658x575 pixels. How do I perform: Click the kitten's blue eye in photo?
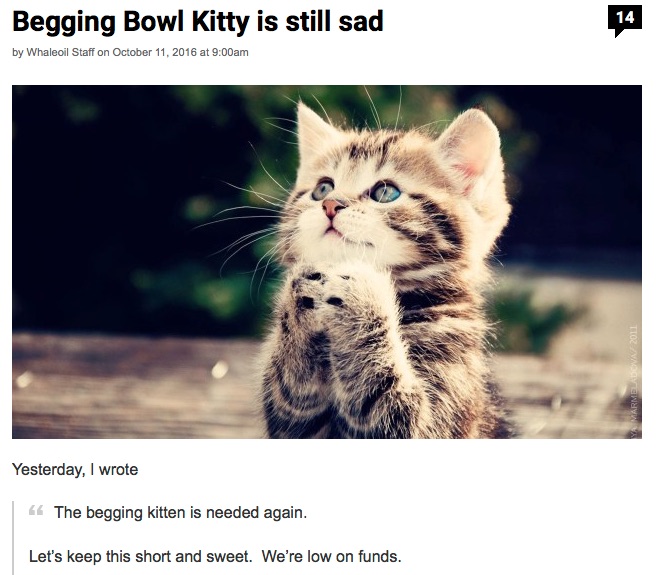[385, 192]
